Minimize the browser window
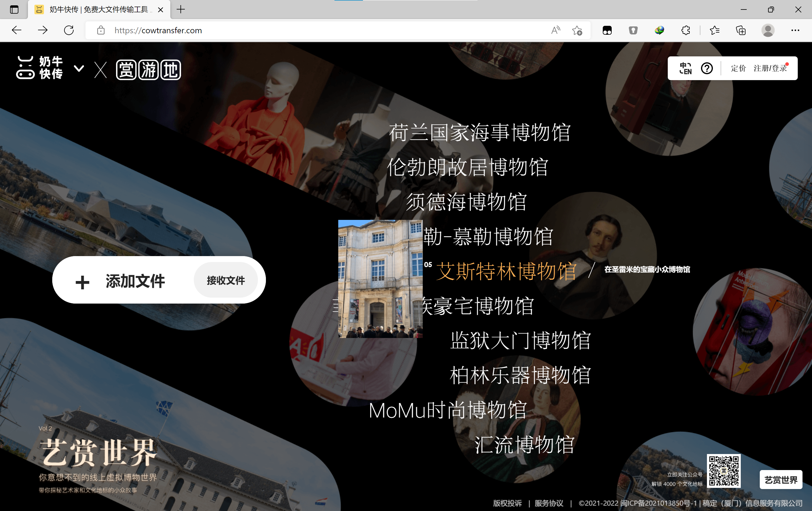 [743, 9]
